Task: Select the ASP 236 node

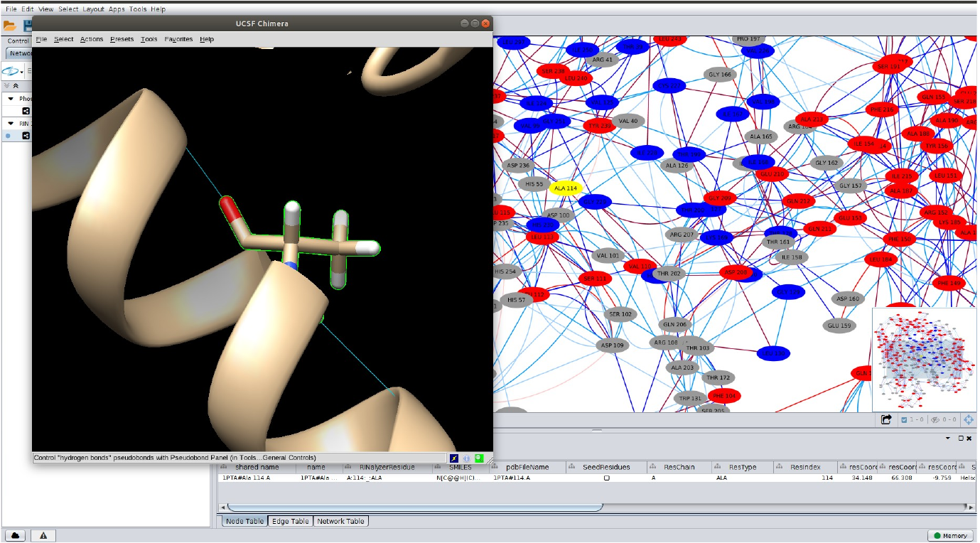Action: [518, 166]
